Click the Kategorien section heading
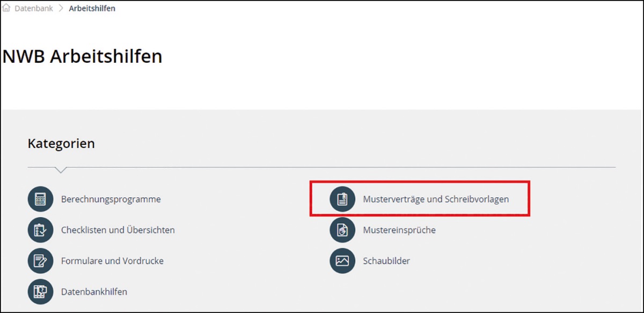This screenshot has width=644, height=313. [61, 144]
